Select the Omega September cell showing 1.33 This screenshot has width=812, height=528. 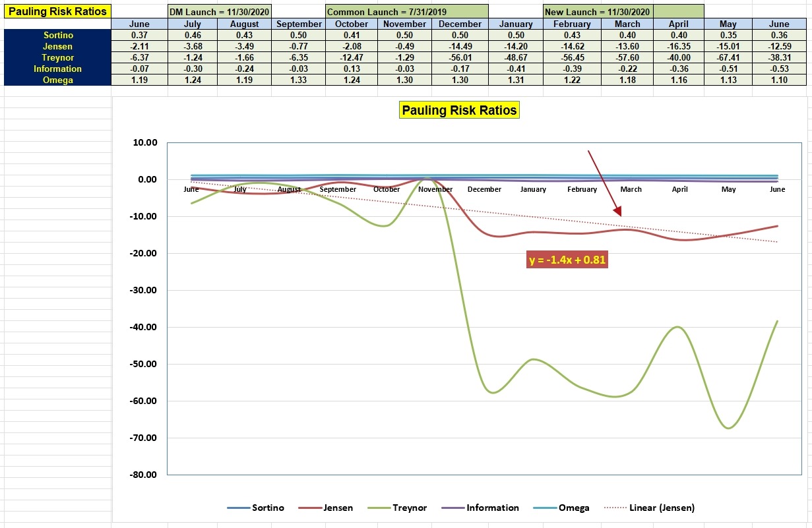click(299, 80)
